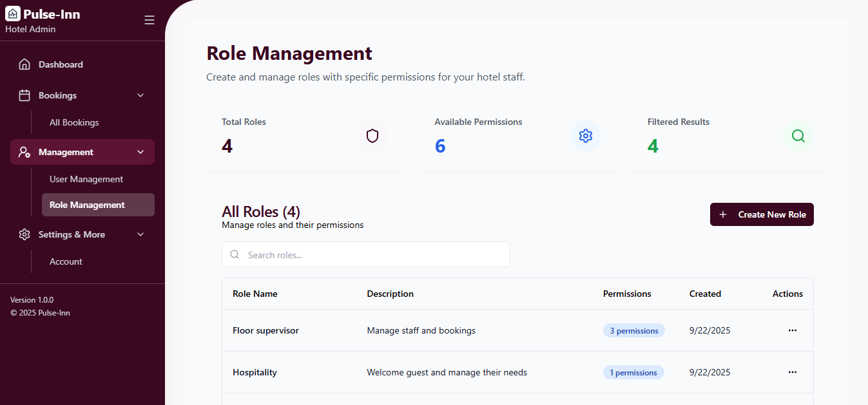The height and width of the screenshot is (405, 868).
Task: Open actions menu for Floor supervisor role
Action: click(792, 330)
